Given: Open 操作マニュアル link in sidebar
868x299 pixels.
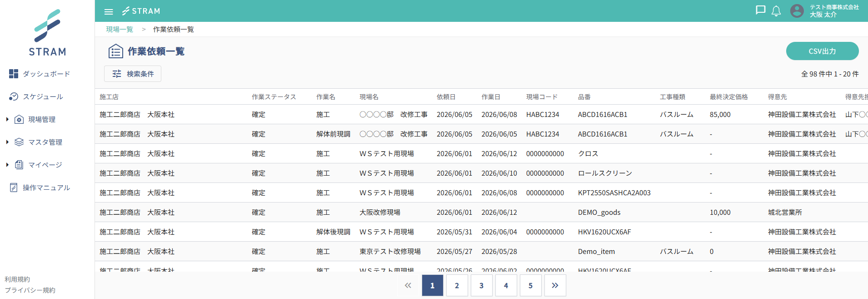Looking at the screenshot, I should 46,188.
